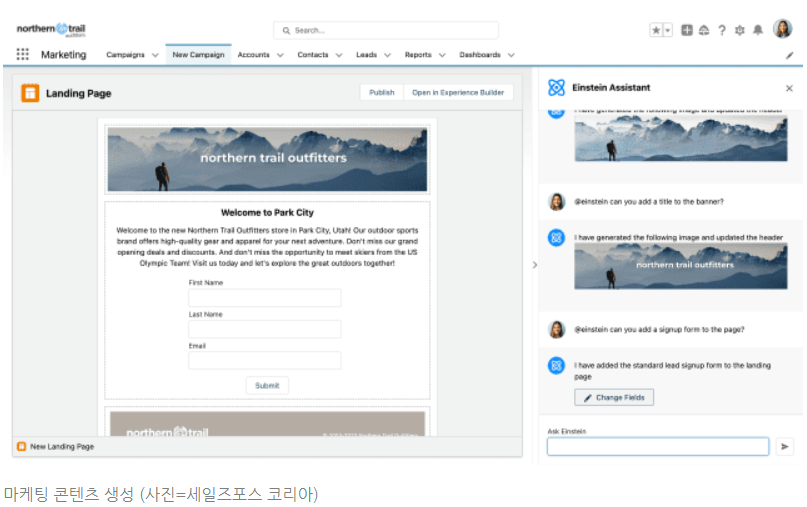Expand the Contacts dropdown chevron
Screen dimensions: 807x507
[x=339, y=55]
